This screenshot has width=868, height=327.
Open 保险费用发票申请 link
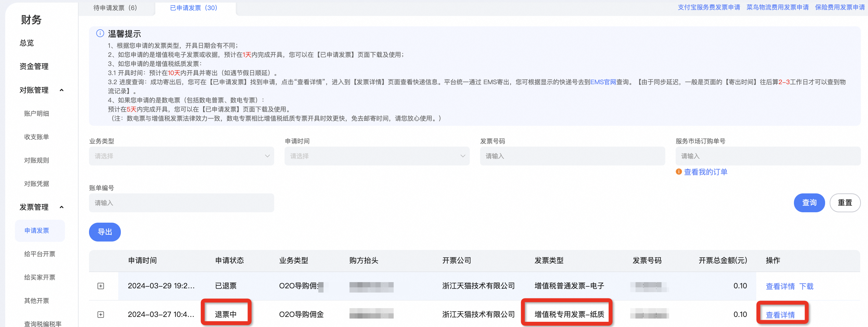coord(840,7)
